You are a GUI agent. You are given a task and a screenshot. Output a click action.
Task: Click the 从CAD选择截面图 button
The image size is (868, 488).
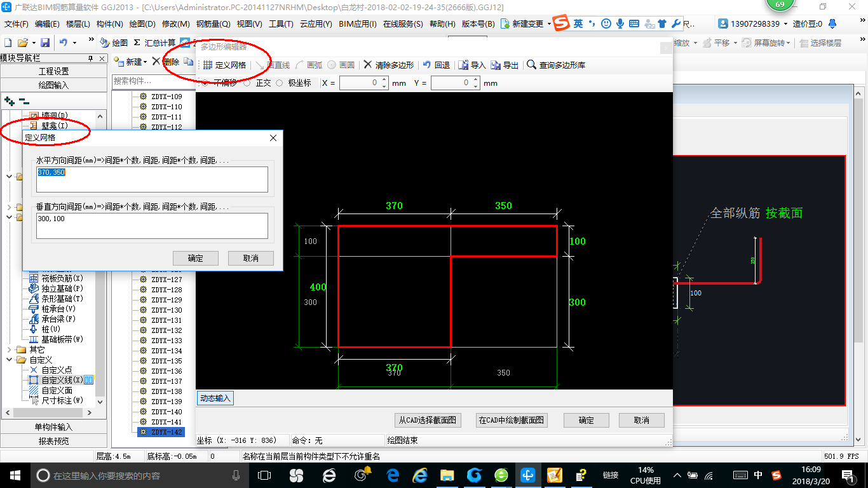(428, 420)
